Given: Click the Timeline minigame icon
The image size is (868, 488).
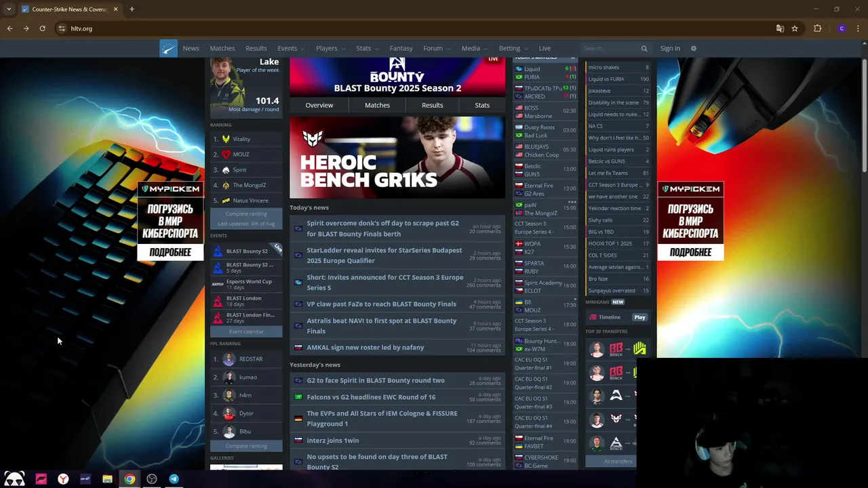Looking at the screenshot, I should click(593, 317).
